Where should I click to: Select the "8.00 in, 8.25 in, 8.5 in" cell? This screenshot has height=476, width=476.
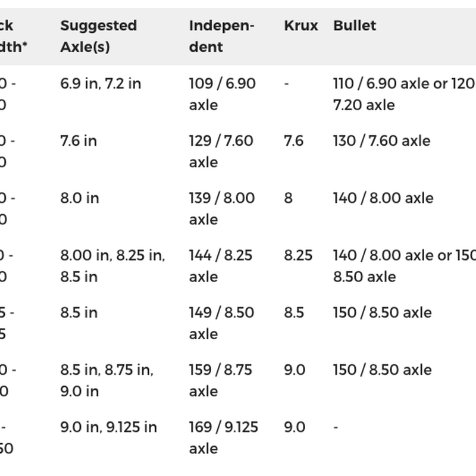[x=112, y=265]
